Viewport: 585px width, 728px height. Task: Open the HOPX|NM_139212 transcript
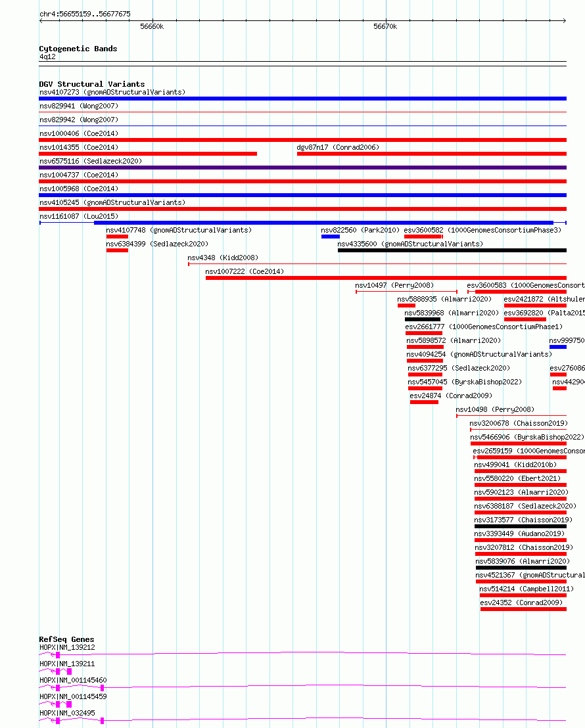coord(68,648)
